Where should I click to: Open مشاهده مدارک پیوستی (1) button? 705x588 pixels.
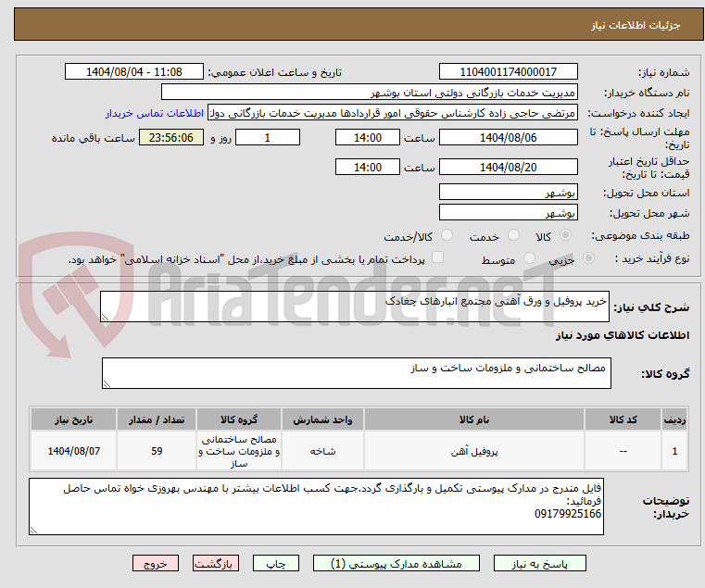click(x=397, y=563)
